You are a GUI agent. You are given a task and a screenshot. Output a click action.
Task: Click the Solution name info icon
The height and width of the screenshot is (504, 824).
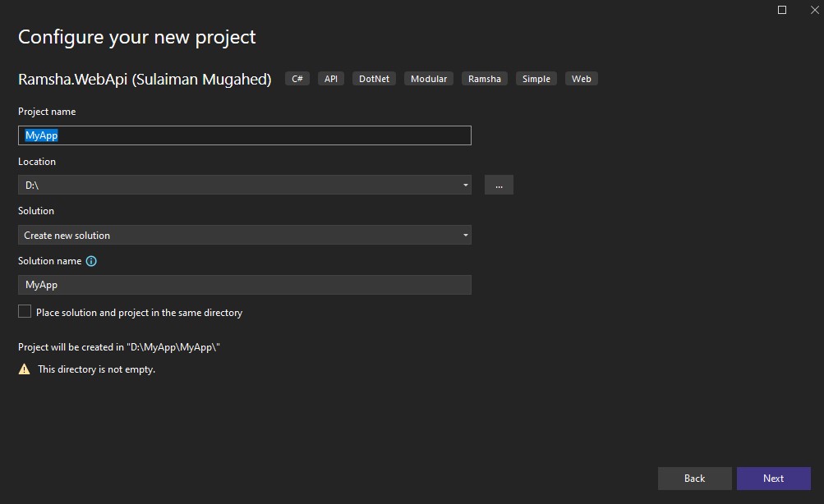(x=90, y=261)
